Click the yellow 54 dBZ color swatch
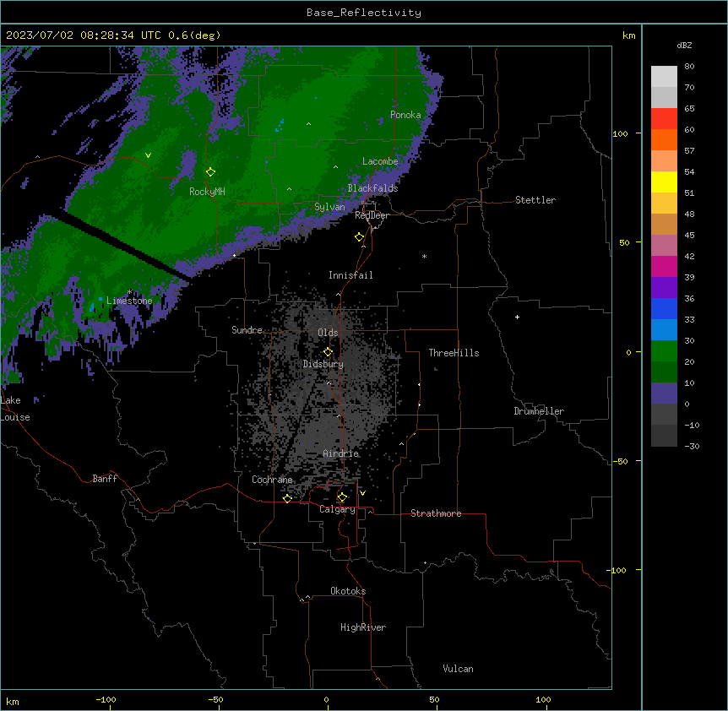Screen dimensions: 728x711 pos(664,182)
